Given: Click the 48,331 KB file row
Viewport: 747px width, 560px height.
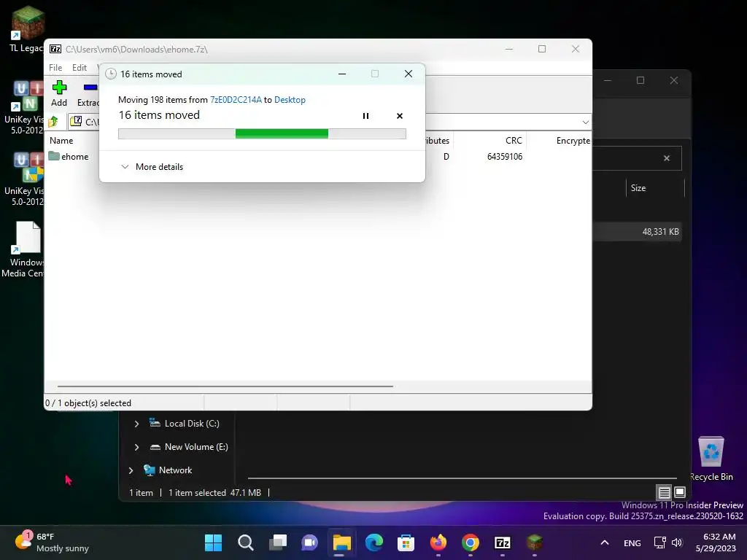Looking at the screenshot, I should [638, 232].
